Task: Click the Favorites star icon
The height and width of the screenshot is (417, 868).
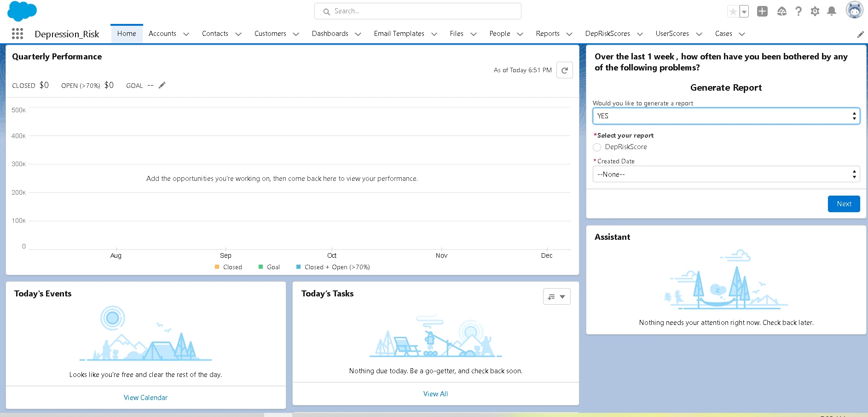Action: coord(733,12)
